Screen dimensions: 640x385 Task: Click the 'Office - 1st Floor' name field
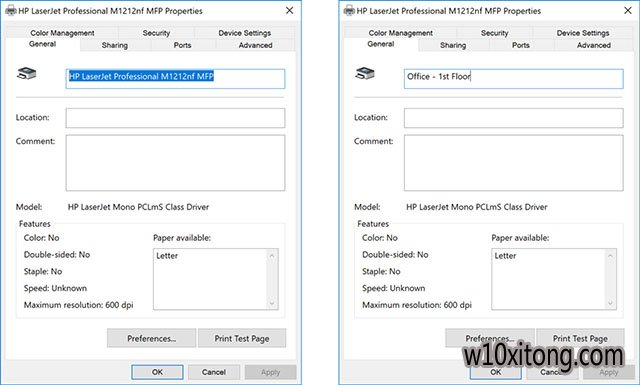[x=513, y=78]
